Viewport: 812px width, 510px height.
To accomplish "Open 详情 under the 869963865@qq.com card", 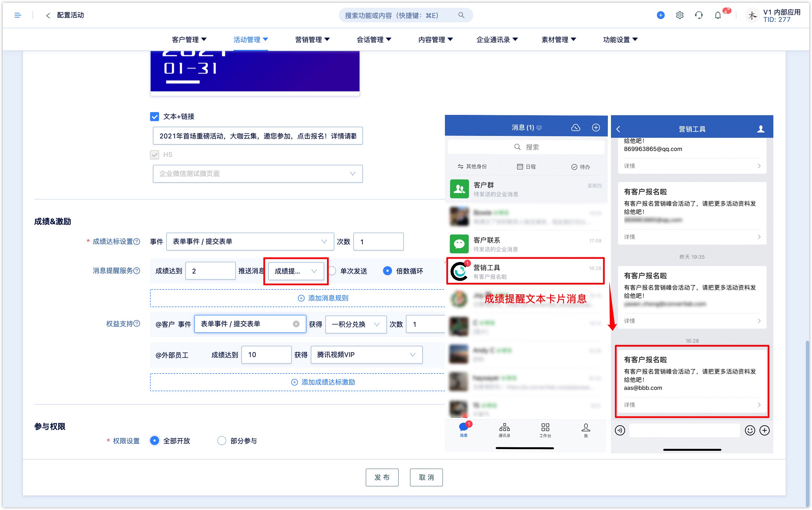I will click(692, 166).
